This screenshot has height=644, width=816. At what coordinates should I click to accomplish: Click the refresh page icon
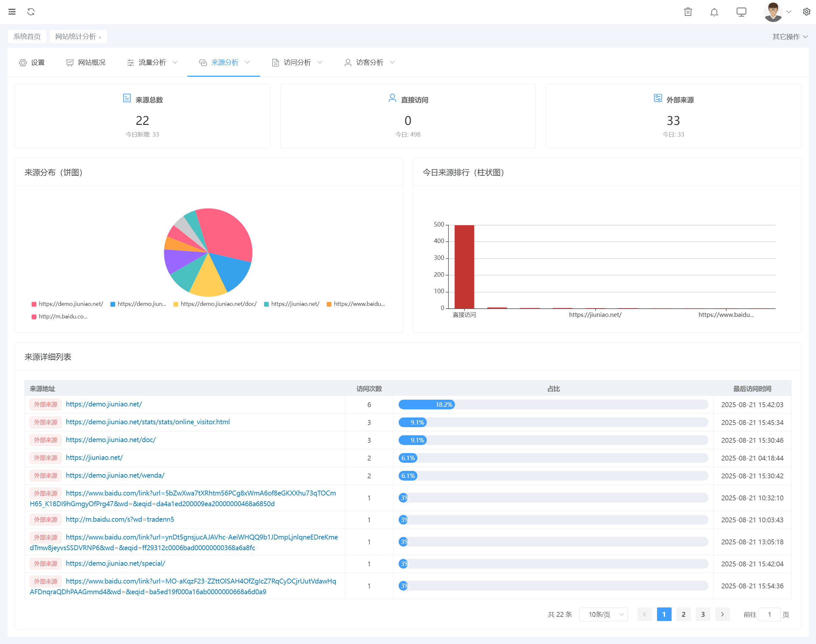point(31,12)
